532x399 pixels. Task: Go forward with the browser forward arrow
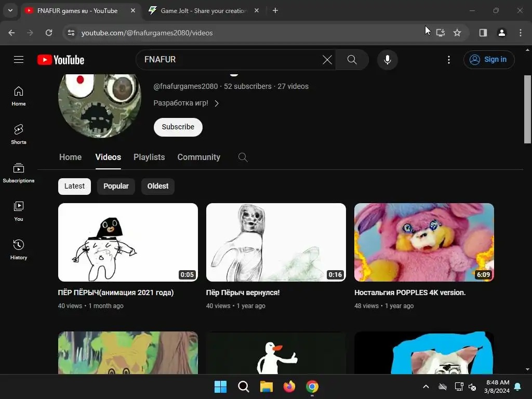(30, 33)
